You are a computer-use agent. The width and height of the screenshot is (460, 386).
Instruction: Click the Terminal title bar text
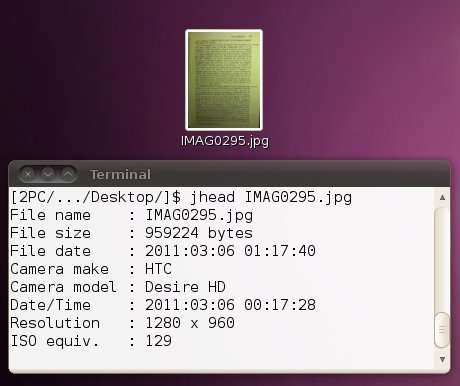pyautogui.click(x=120, y=174)
